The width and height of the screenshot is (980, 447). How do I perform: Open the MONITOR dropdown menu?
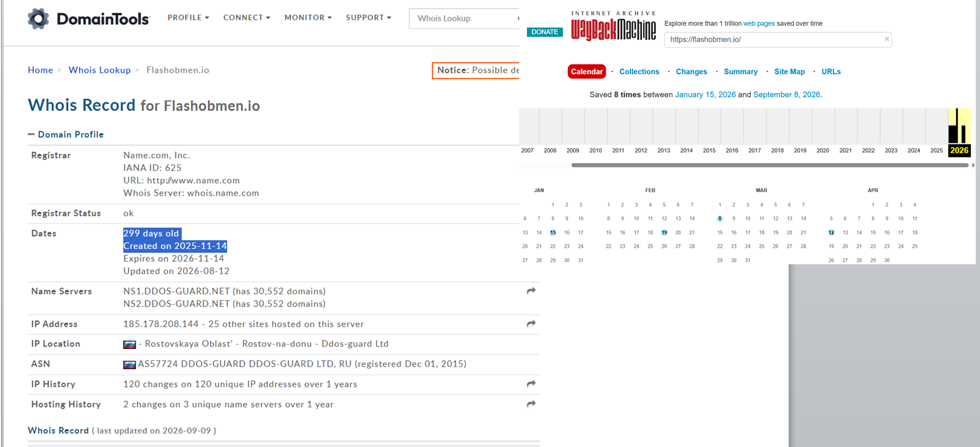[308, 18]
